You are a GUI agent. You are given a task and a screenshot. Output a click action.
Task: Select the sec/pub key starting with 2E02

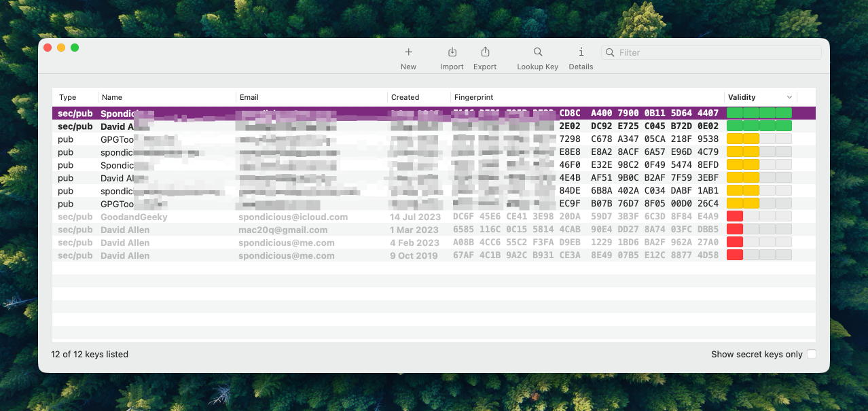pos(272,126)
